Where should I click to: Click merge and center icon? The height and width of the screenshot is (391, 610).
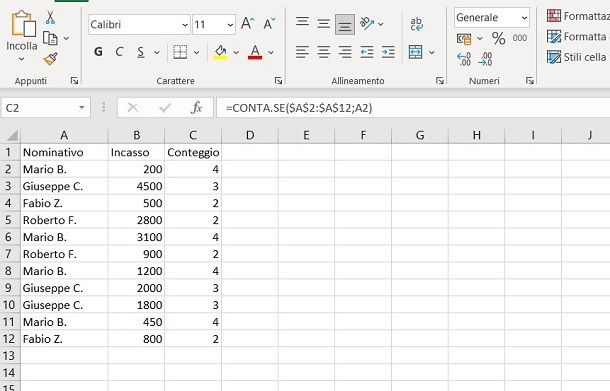(x=415, y=52)
